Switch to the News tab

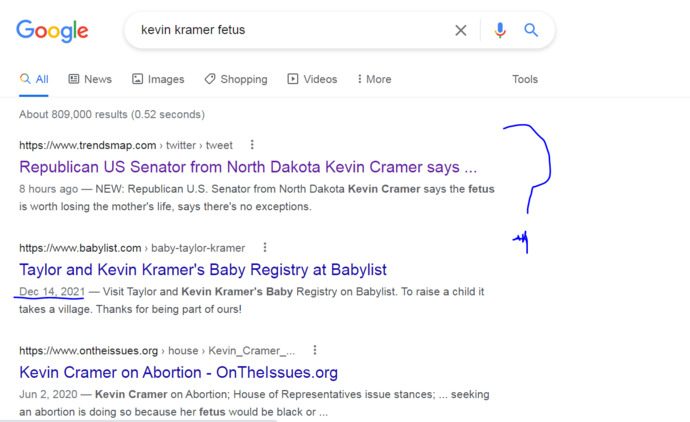90,79
